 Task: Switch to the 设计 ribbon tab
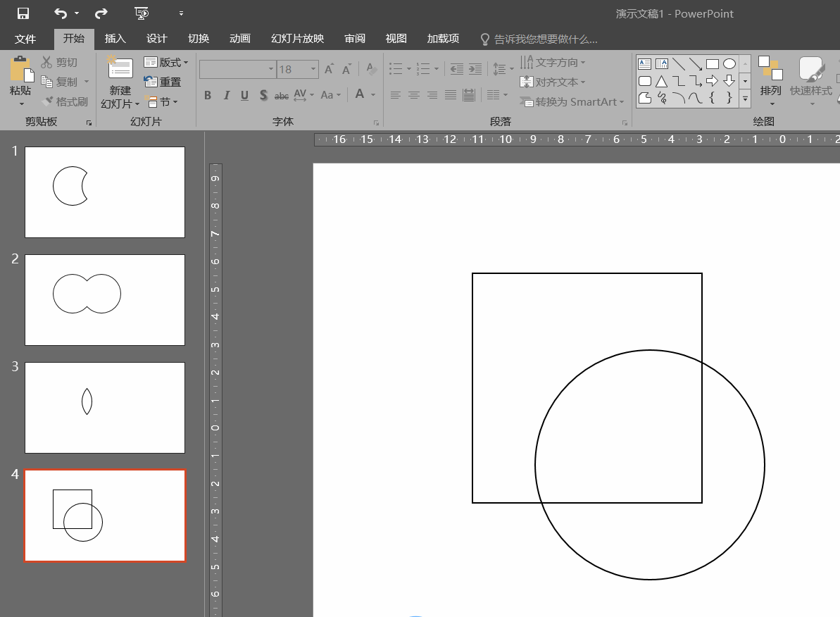coord(156,39)
